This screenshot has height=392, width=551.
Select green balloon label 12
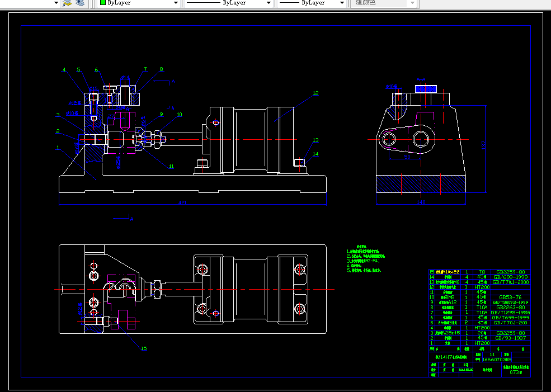tap(315, 93)
